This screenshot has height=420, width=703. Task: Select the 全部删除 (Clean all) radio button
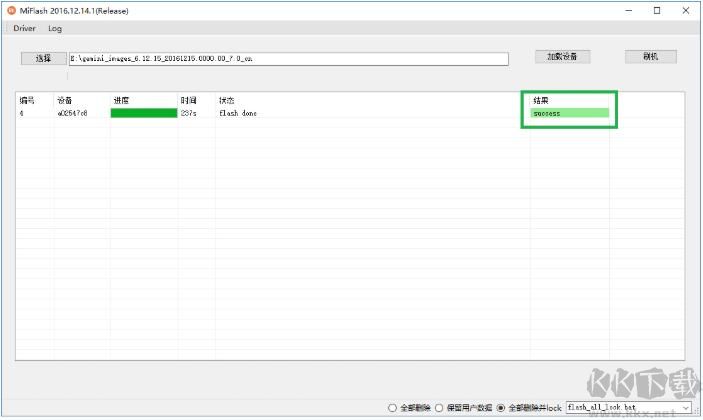pyautogui.click(x=392, y=408)
